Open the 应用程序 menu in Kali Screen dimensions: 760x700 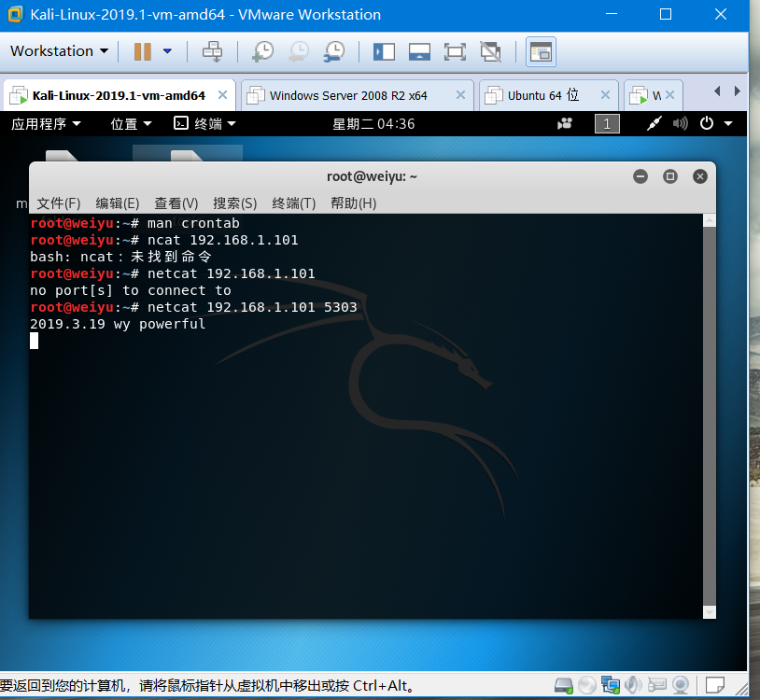coord(46,124)
